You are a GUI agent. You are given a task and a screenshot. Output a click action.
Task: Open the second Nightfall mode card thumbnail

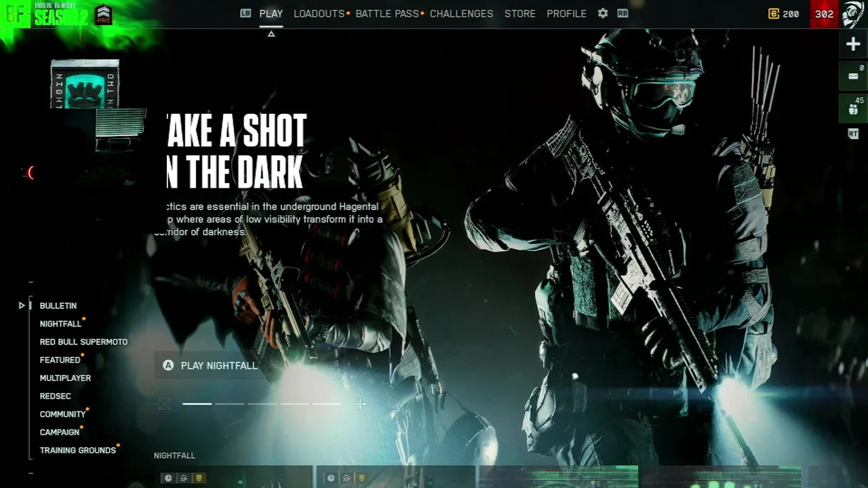click(x=396, y=476)
